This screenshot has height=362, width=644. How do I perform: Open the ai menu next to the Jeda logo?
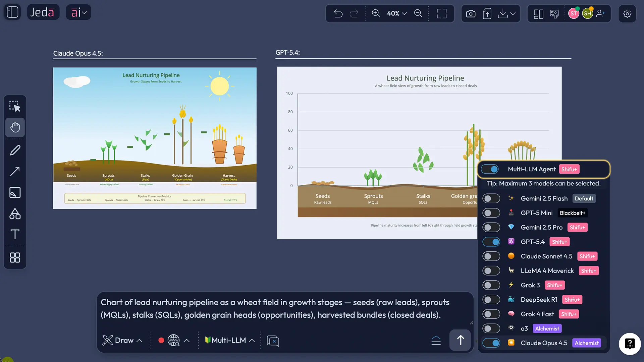[78, 12]
